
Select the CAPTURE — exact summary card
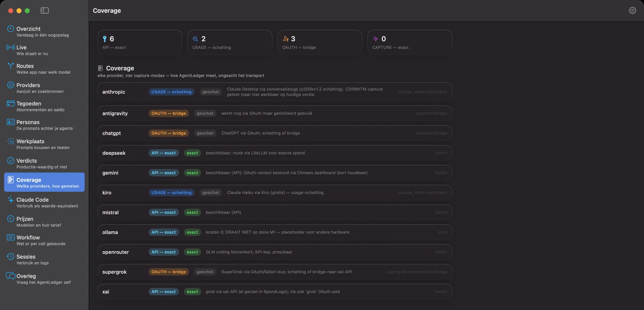410,42
